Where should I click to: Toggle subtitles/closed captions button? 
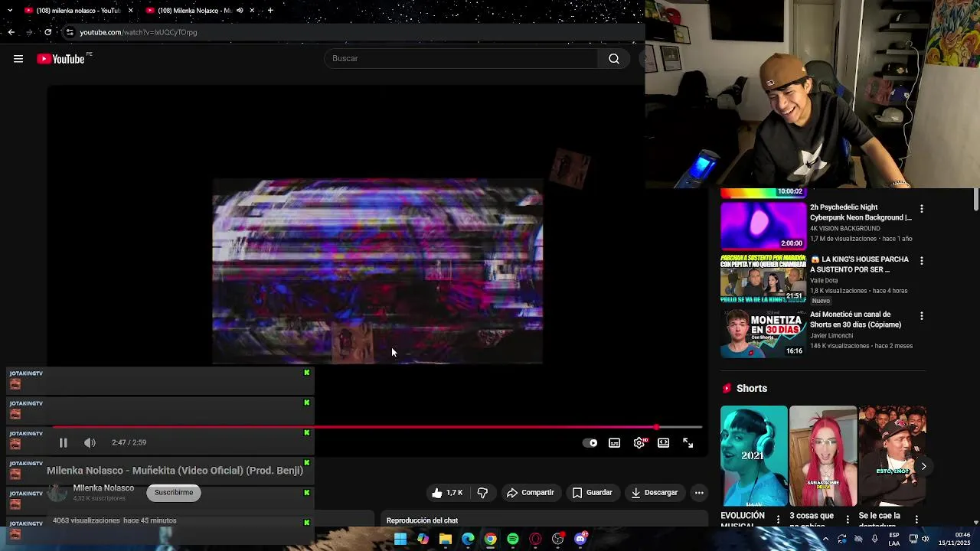pyautogui.click(x=615, y=443)
